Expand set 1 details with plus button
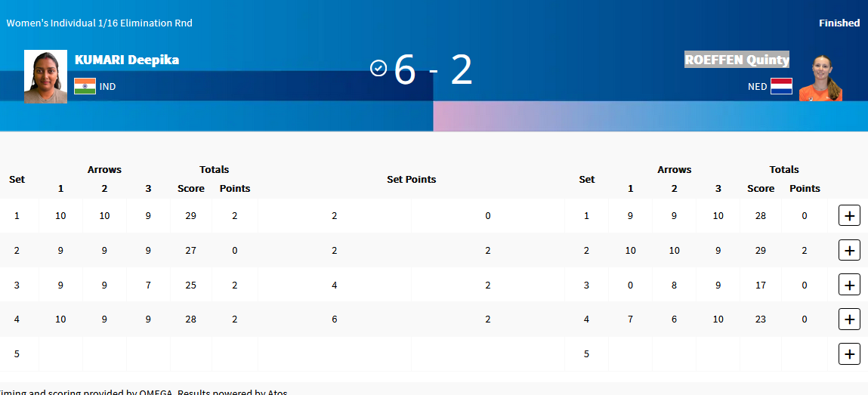Viewport: 868px width, 395px height. pyautogui.click(x=849, y=215)
